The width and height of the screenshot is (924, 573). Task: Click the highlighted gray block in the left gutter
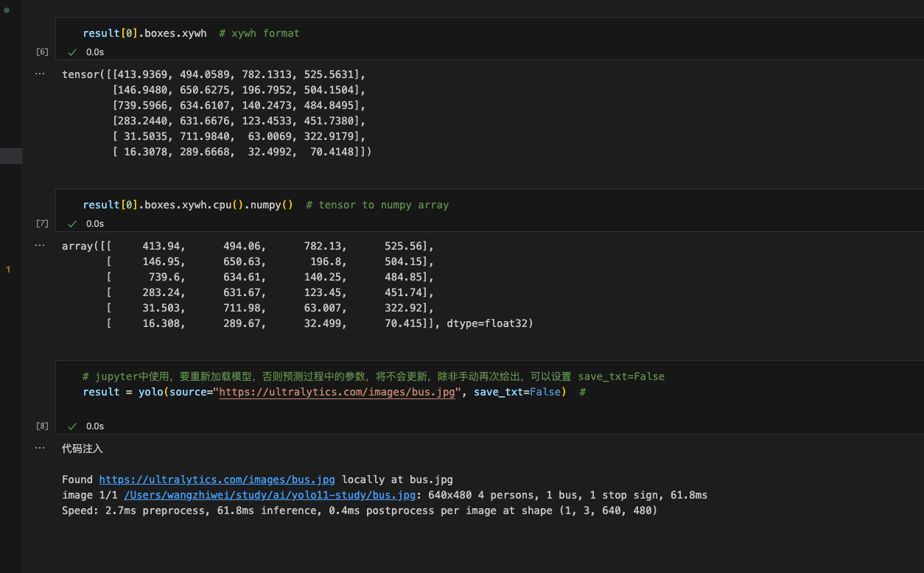coord(11,156)
